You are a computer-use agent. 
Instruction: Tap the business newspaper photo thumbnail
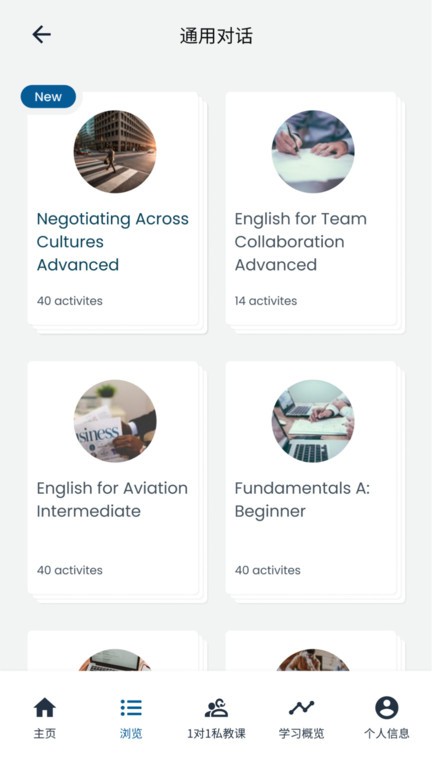tap(115, 421)
